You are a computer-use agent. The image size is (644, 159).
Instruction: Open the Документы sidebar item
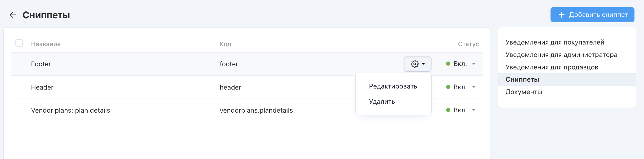524,92
